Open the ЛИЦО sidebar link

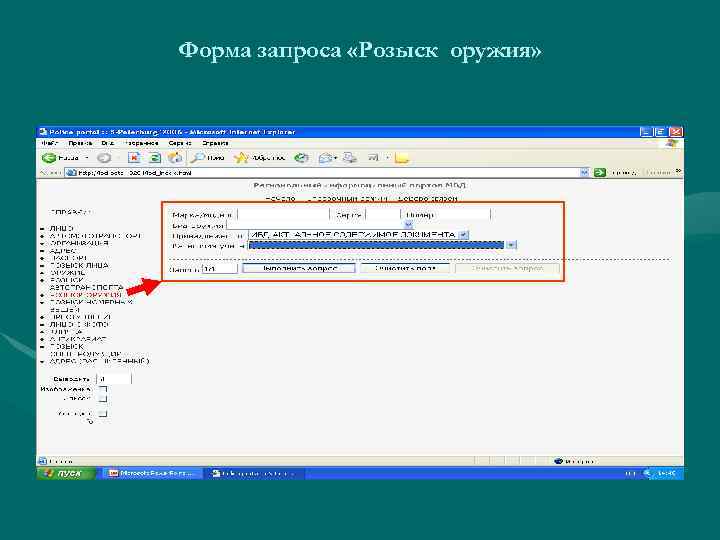pos(62,228)
